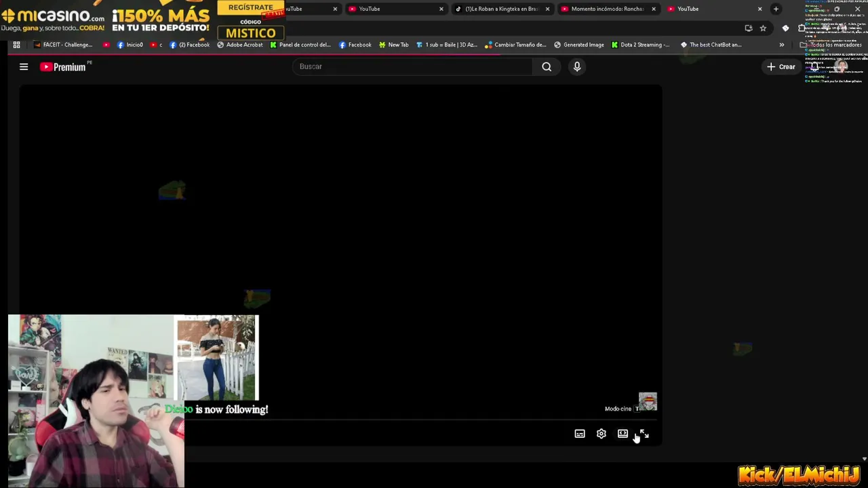
Task: Open 'Todos los marcadores' folder
Action: coord(832,45)
